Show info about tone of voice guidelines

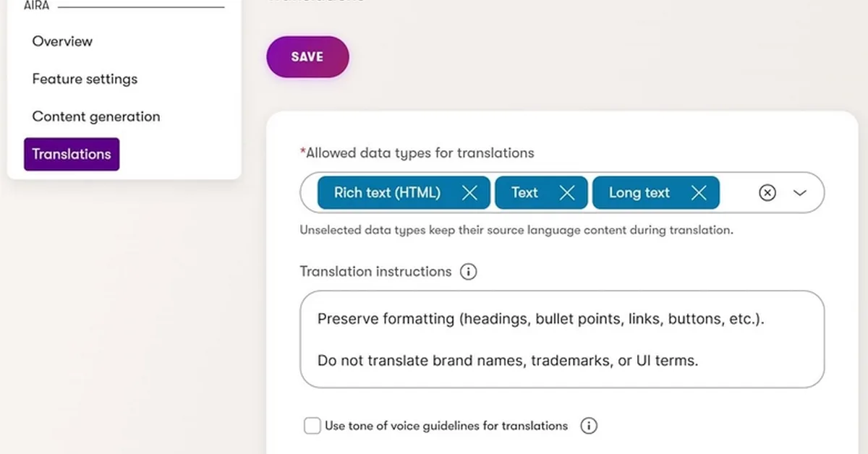(x=590, y=426)
